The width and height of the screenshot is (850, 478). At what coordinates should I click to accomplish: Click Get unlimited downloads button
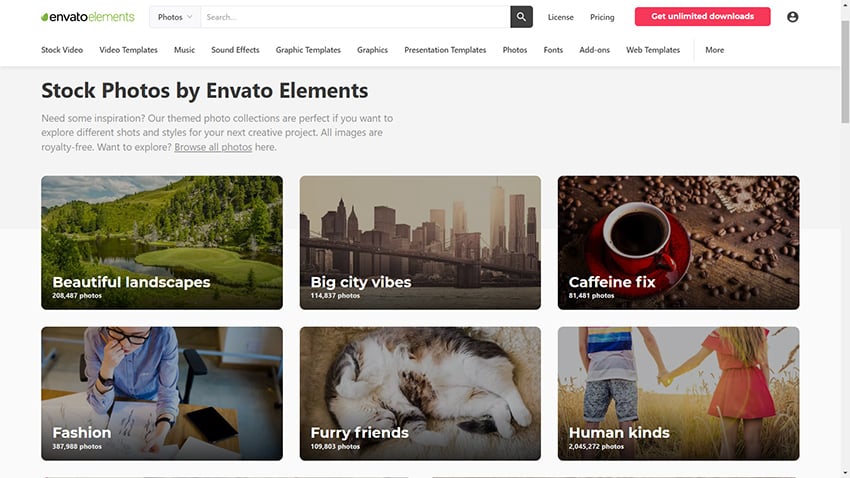pos(702,17)
